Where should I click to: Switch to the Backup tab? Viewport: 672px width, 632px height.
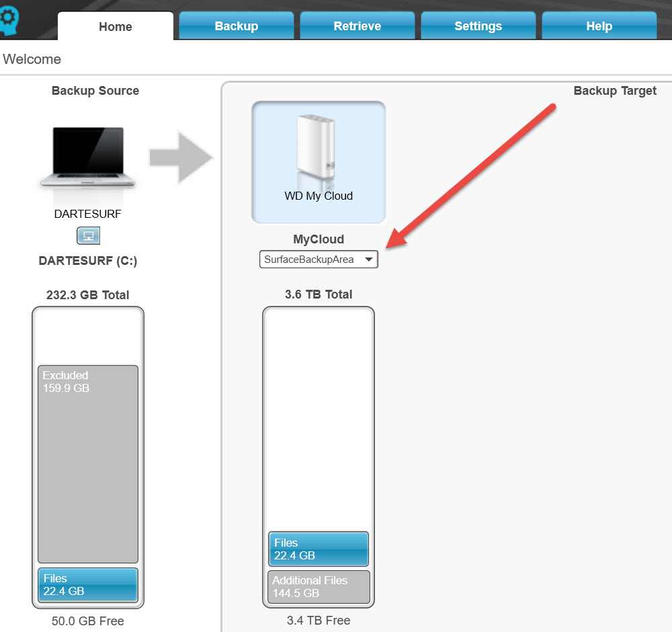236,26
